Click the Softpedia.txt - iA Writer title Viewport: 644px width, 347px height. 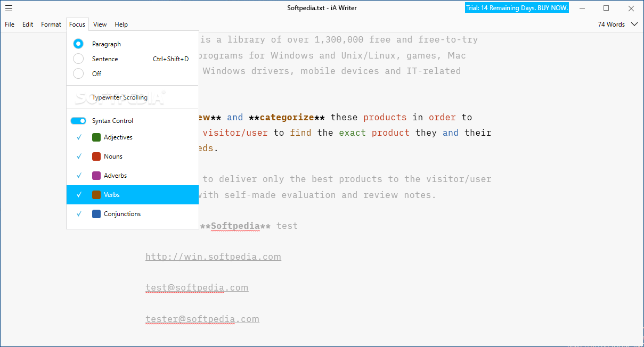[322, 8]
